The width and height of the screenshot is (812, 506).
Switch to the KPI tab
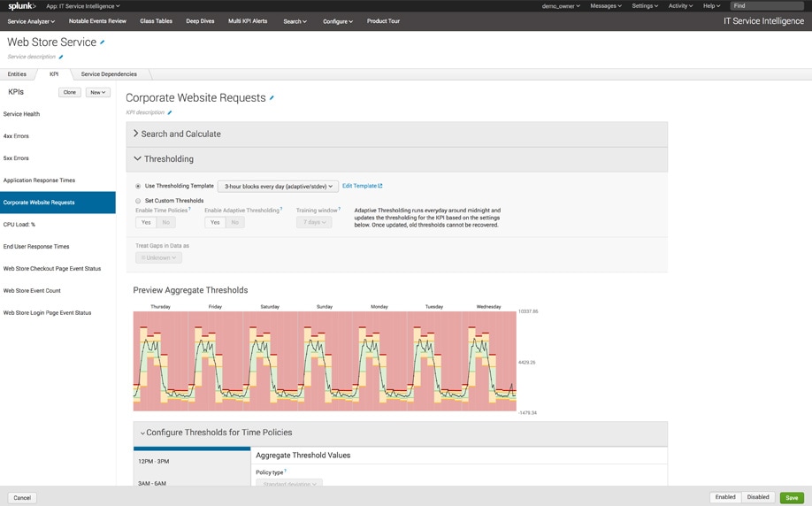pyautogui.click(x=54, y=74)
